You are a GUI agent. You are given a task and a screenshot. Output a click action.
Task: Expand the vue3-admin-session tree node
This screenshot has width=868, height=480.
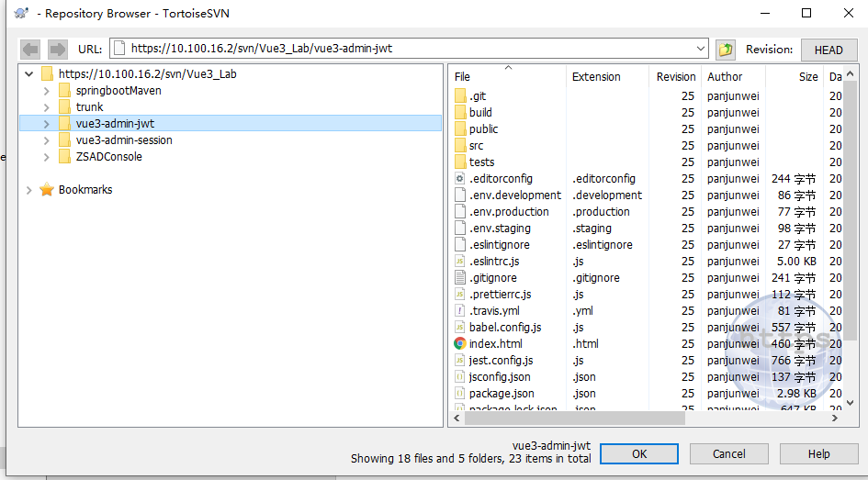47,140
